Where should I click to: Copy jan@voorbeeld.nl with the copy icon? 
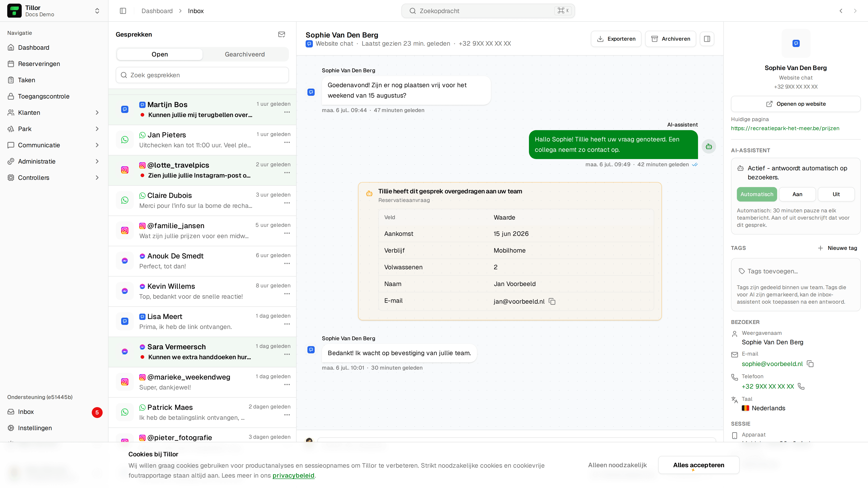(x=552, y=301)
